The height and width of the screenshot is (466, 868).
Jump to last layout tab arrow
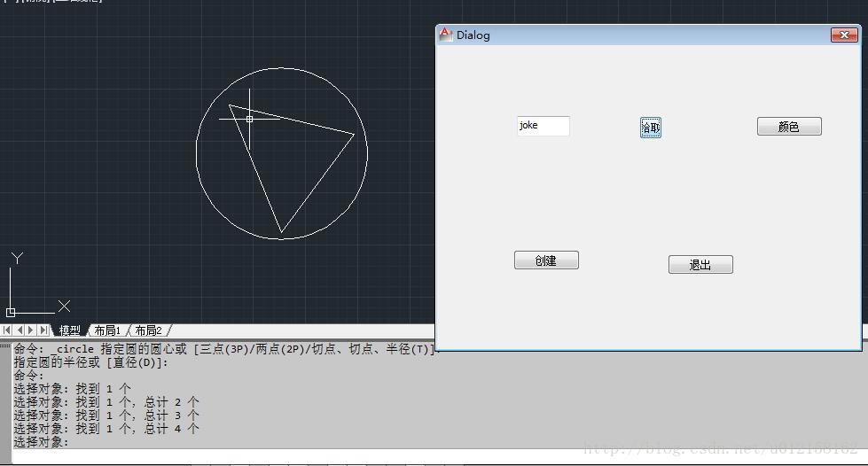[x=43, y=330]
